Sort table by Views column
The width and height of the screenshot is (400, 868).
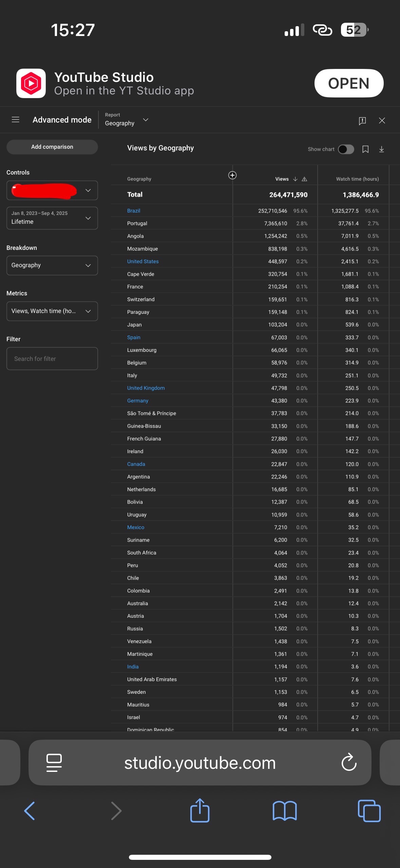click(x=282, y=179)
